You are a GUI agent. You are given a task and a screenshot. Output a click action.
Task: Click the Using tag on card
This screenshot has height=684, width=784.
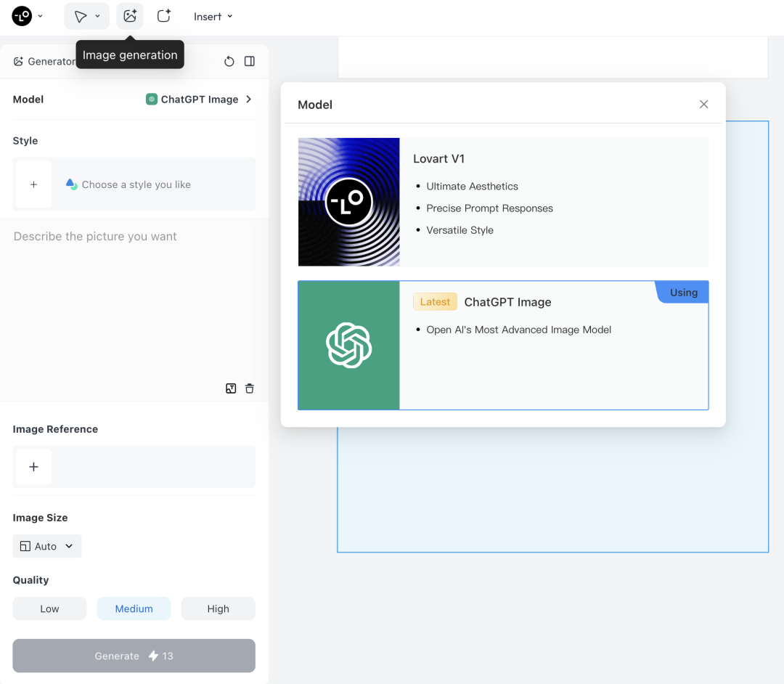pyautogui.click(x=683, y=293)
